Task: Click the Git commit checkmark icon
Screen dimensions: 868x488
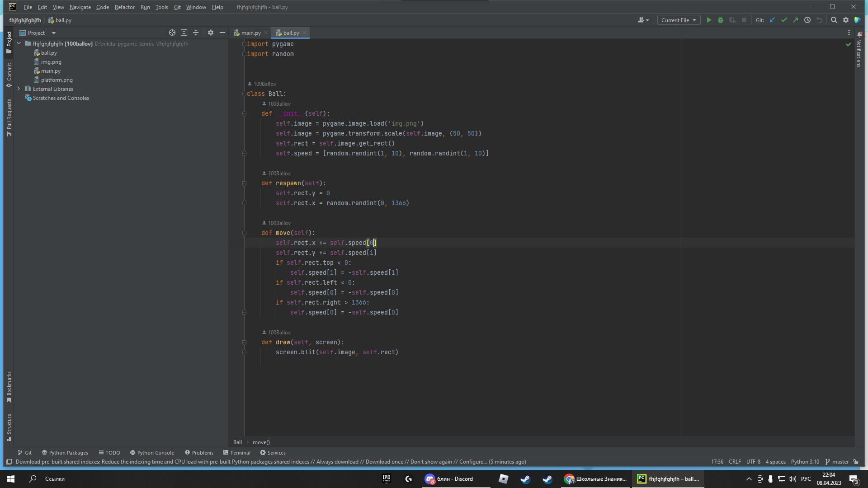Action: [x=784, y=20]
